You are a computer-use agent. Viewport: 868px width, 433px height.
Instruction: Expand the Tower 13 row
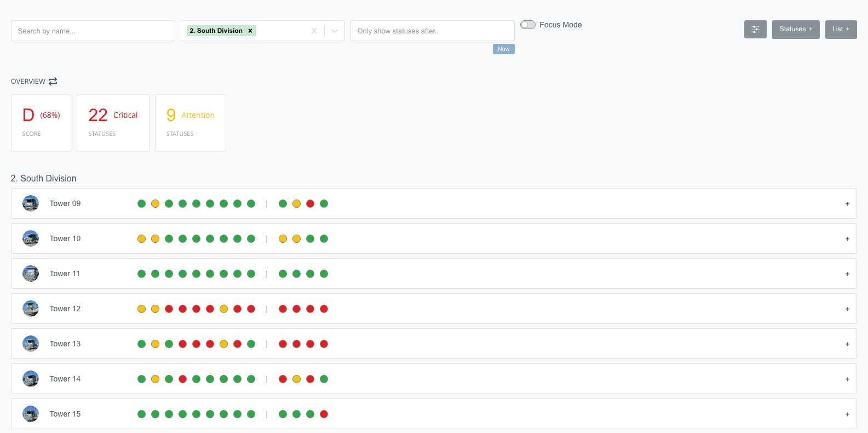click(847, 344)
